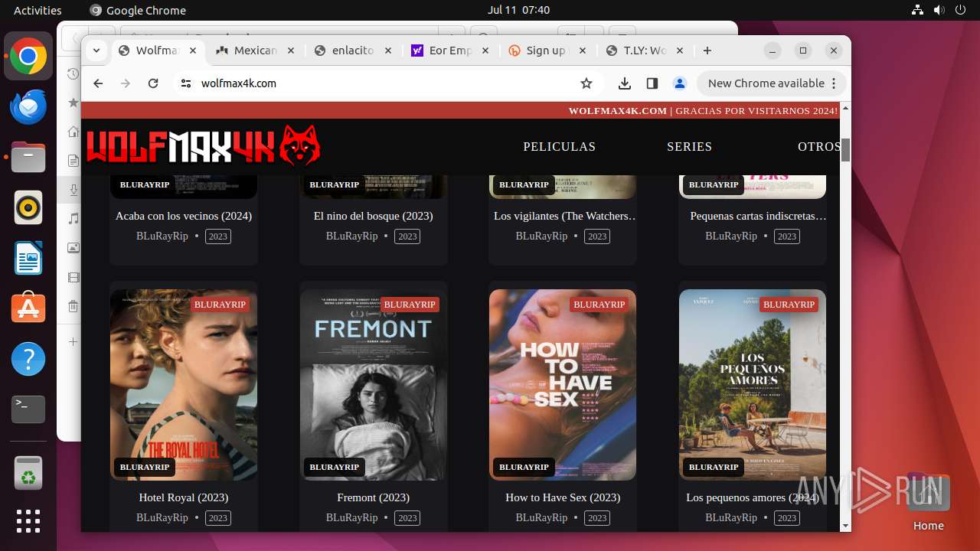Open the Los pequenos amores (2024) title
This screenshot has height=551, width=980.
[753, 497]
